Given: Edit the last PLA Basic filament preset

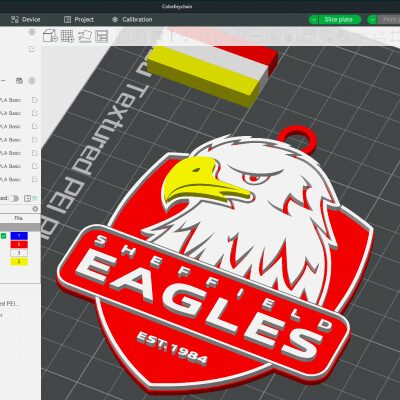Looking at the screenshot, I should point(35,179).
